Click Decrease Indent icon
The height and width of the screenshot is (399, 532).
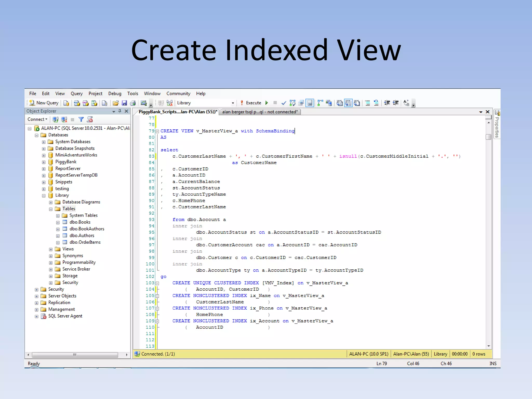[x=387, y=103]
